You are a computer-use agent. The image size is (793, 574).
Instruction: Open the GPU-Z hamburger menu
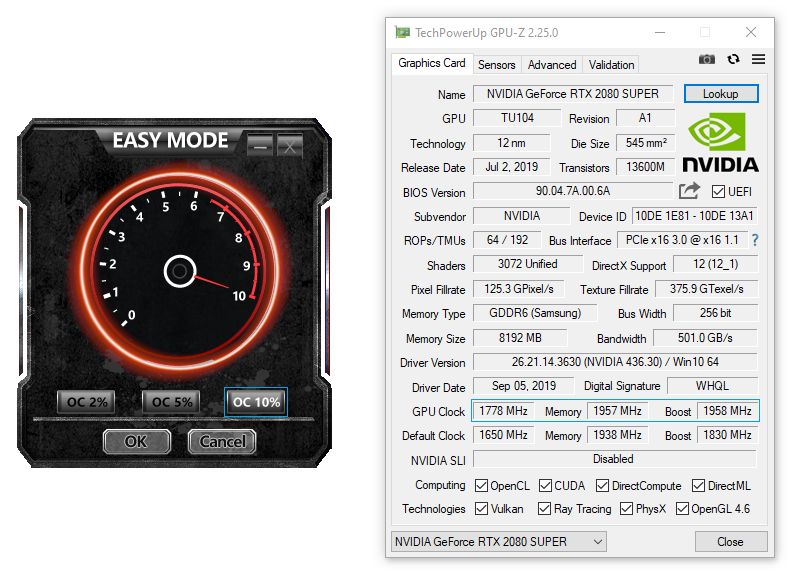pos(758,59)
